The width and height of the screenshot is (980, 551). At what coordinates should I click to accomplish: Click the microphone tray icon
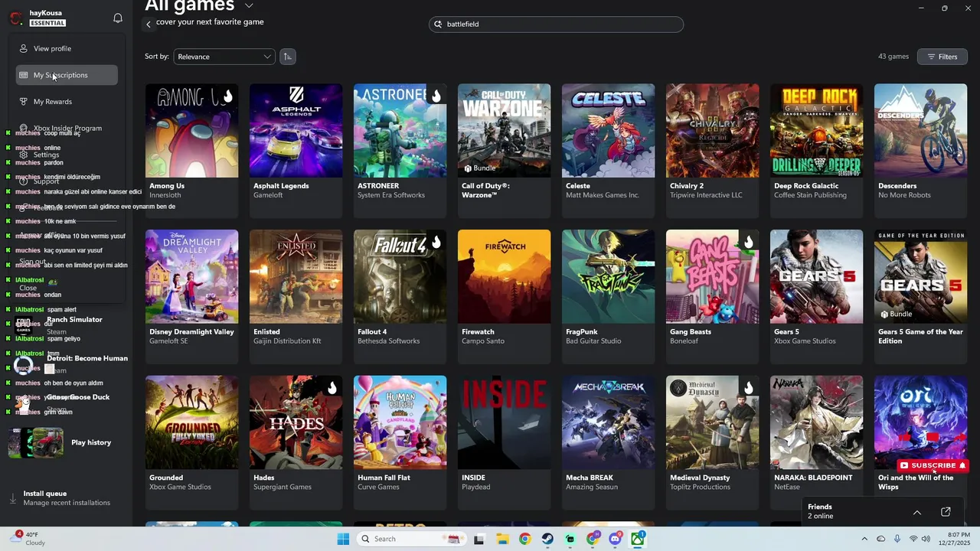(x=897, y=539)
